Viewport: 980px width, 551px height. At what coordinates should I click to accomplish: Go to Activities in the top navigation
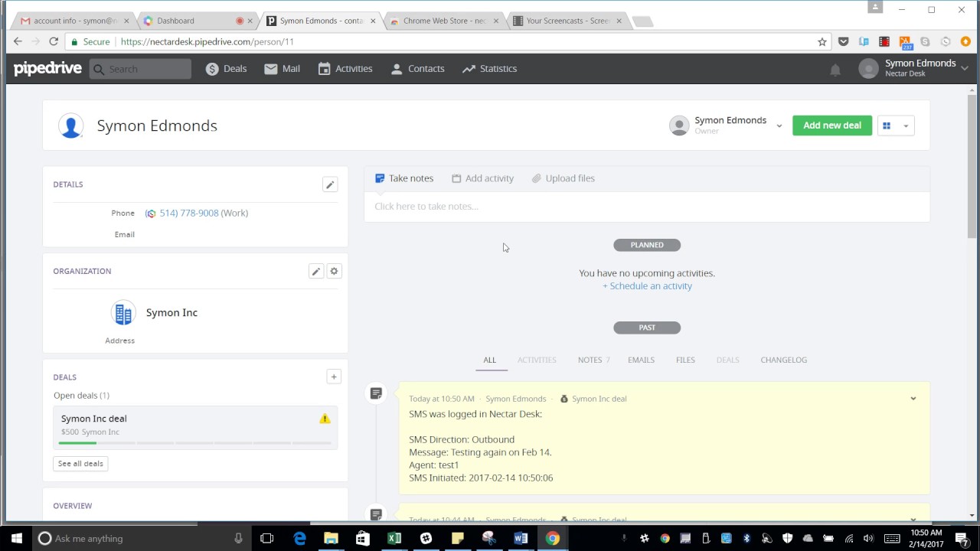click(345, 69)
